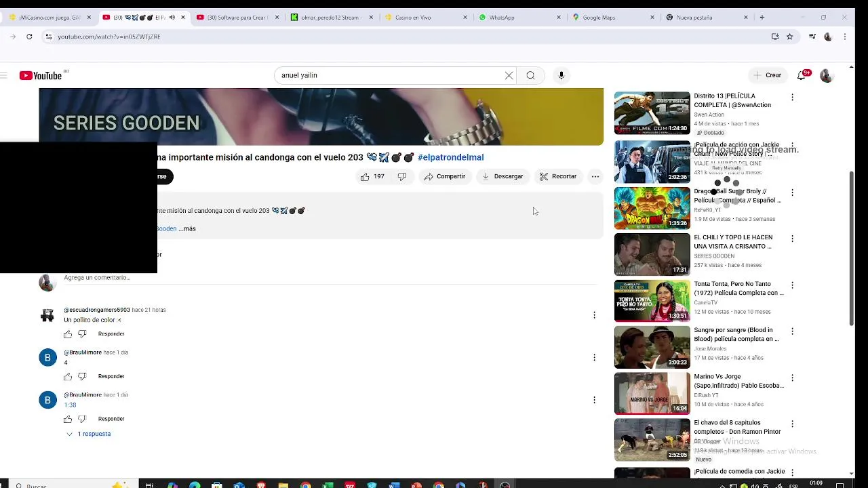
Task: Switch to olmar_peredo12 Stream tab
Action: (331, 17)
